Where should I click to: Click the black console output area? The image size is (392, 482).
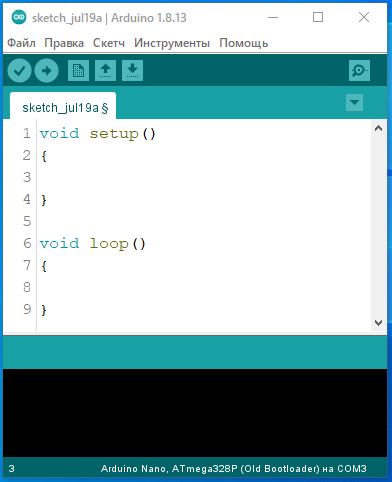click(196, 413)
